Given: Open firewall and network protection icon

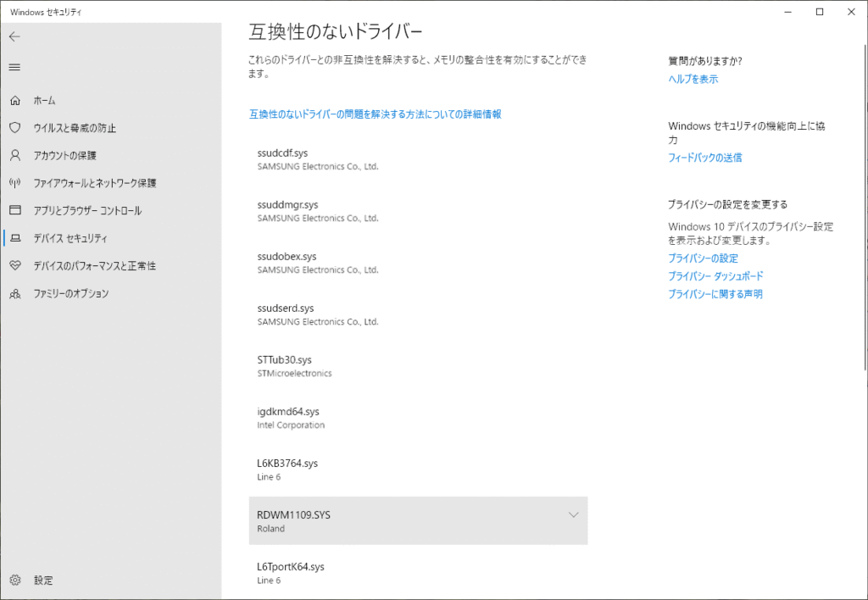Looking at the screenshot, I should pyautogui.click(x=14, y=183).
